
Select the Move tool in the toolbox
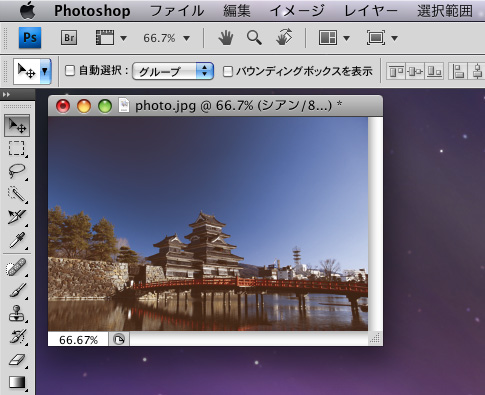point(17,125)
